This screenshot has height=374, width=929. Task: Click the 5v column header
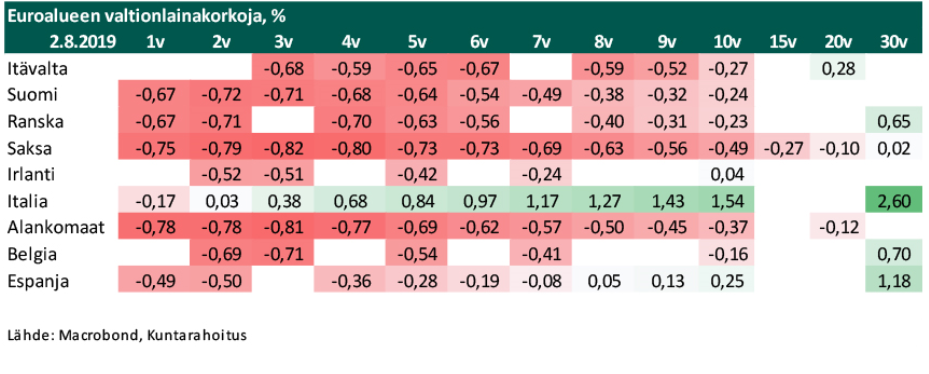click(417, 41)
